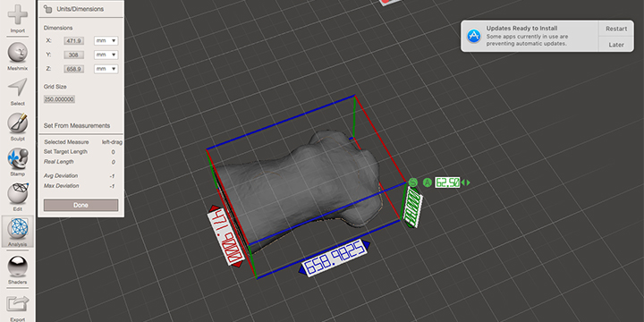Open the Sculpt tool

(18, 126)
